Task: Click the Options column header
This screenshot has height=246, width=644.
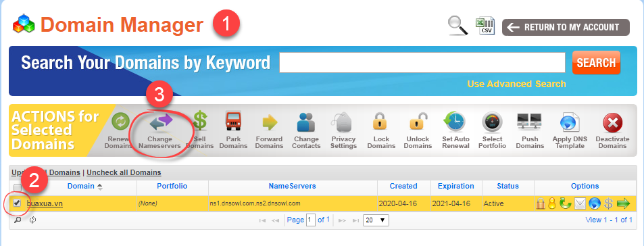Action: [x=585, y=186]
